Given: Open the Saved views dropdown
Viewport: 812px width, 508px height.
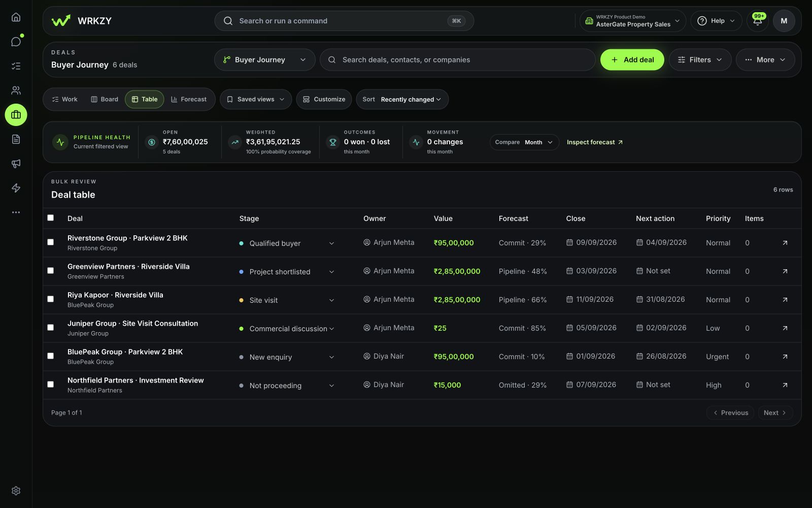Looking at the screenshot, I should pos(256,100).
